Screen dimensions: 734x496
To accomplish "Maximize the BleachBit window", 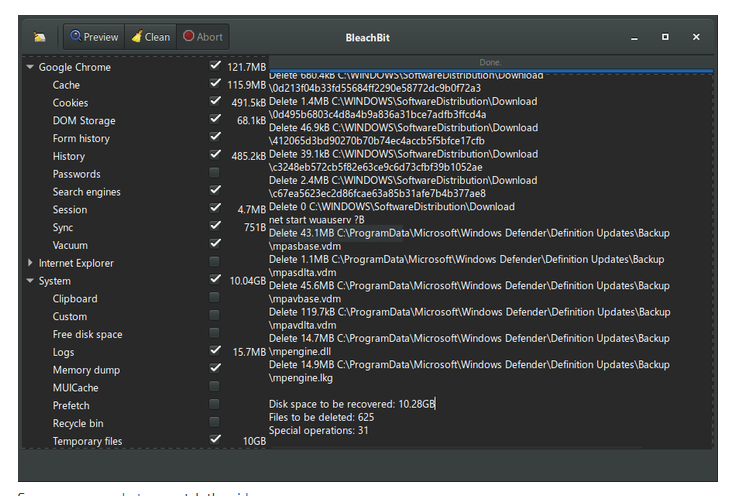I will (x=665, y=37).
